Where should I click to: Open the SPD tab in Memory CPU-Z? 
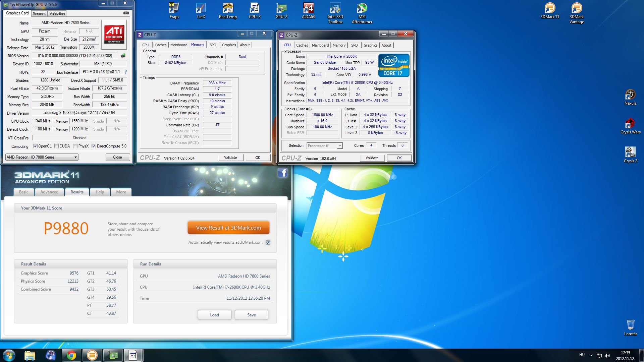click(213, 45)
